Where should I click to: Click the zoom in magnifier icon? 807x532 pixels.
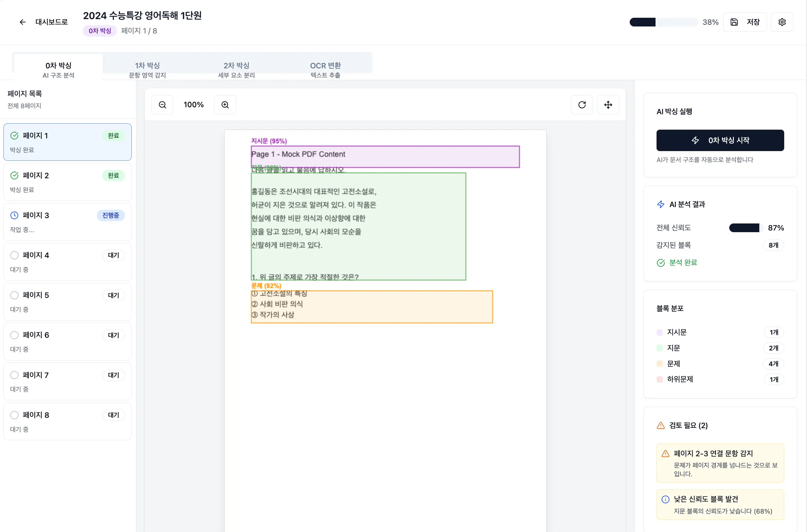click(x=225, y=105)
